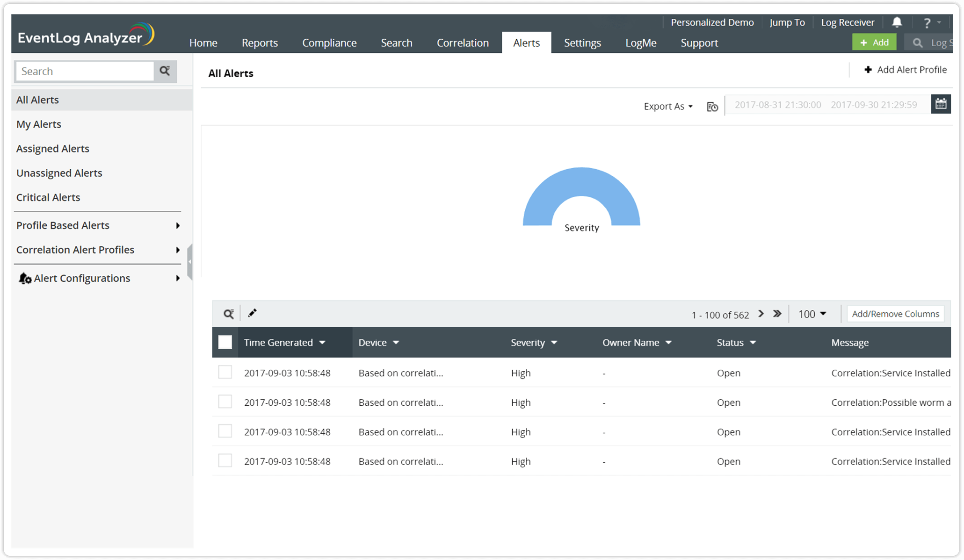Click the schedule export icon

point(712,107)
